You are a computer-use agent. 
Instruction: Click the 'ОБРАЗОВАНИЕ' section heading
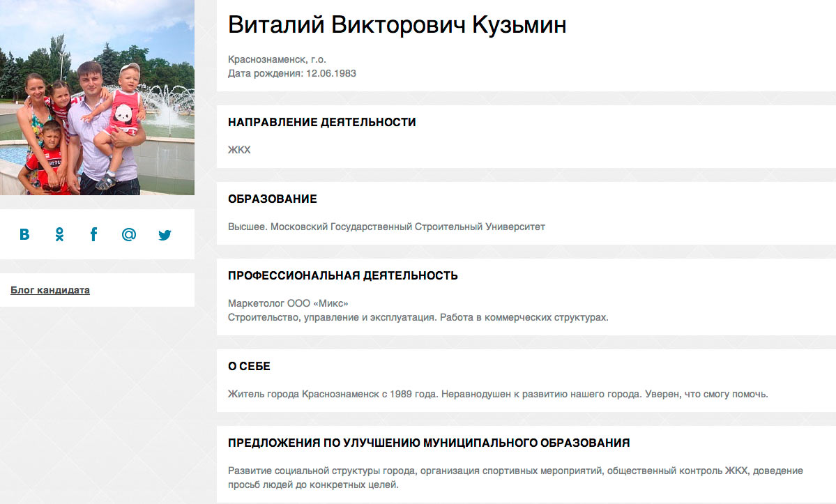273,199
